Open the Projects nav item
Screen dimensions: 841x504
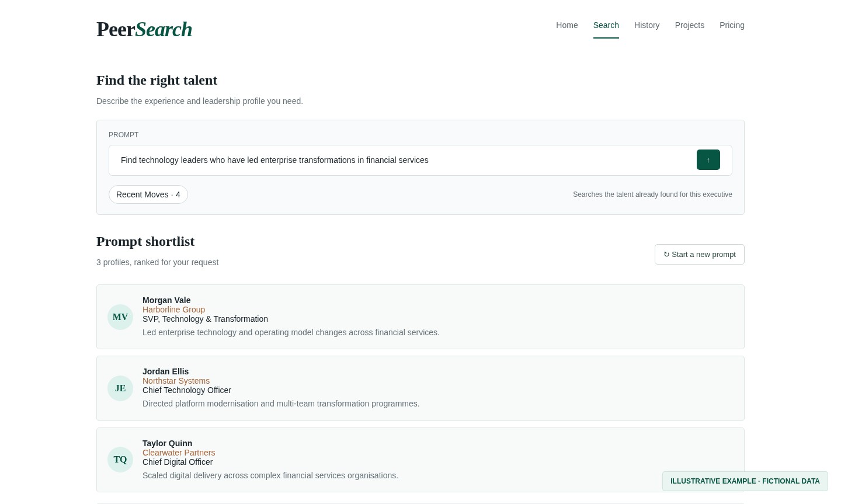[689, 25]
